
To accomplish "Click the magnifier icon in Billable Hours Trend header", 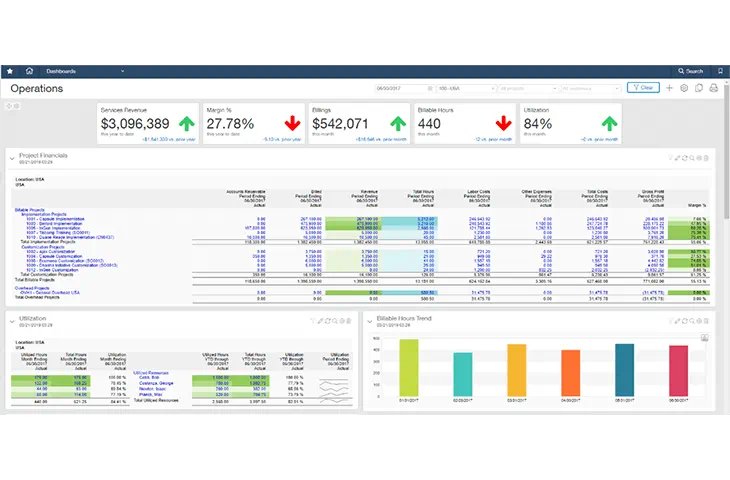I will (692, 321).
